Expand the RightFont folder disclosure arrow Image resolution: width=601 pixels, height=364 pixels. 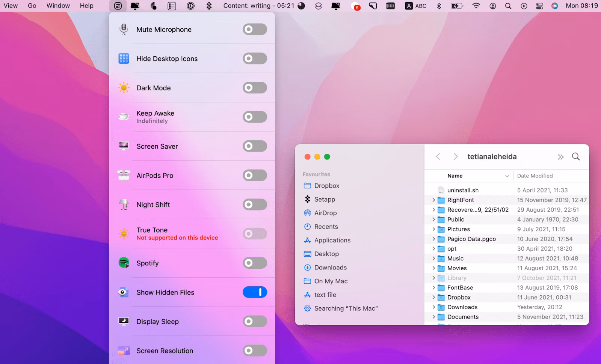pyautogui.click(x=433, y=200)
